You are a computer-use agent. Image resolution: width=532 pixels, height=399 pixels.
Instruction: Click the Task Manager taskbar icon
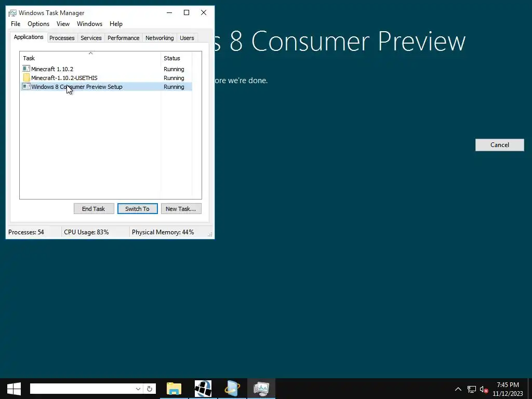point(261,389)
